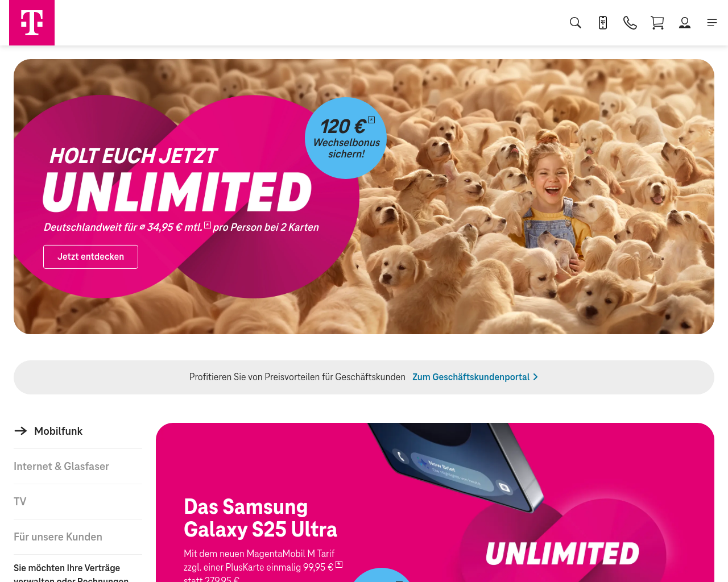The height and width of the screenshot is (582, 728).
Task: Click the Telekom T logo
Action: 32,23
